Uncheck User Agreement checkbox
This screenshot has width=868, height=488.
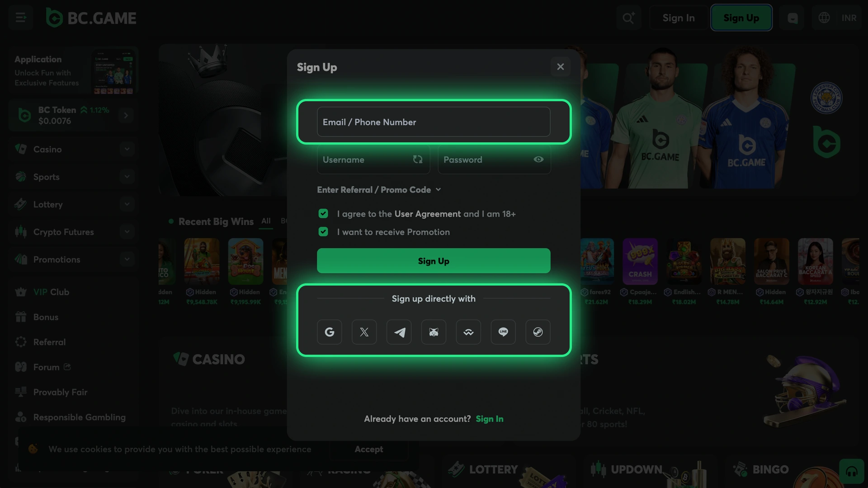[323, 214]
